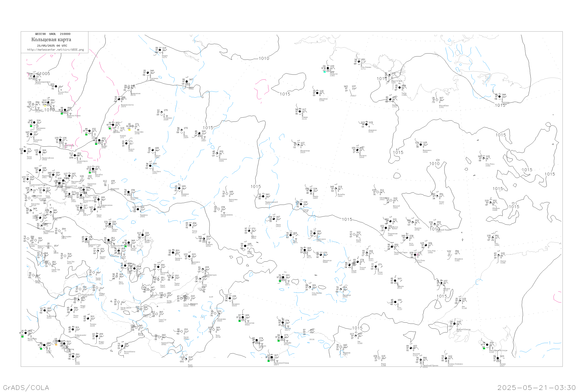Click the Тикси station filled circle
The width and height of the screenshot is (588, 392).
pos(399,88)
